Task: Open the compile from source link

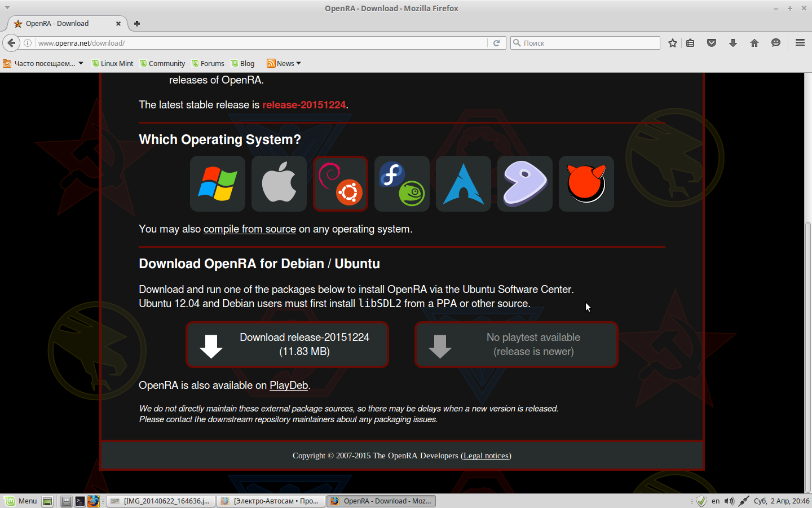Action: [249, 229]
